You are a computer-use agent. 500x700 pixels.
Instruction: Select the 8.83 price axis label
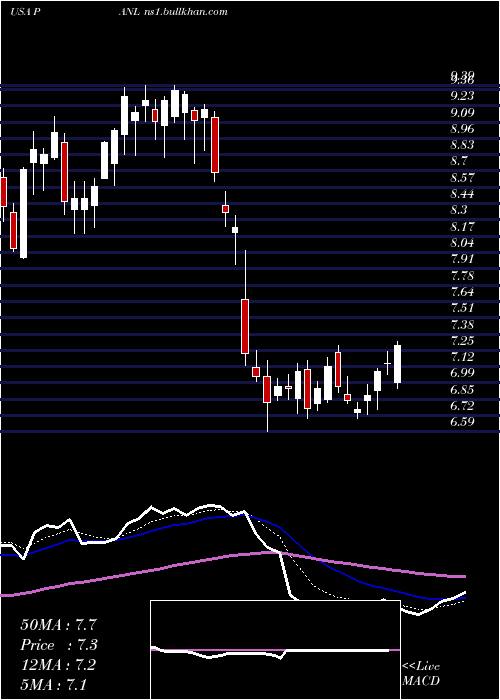coord(462,145)
